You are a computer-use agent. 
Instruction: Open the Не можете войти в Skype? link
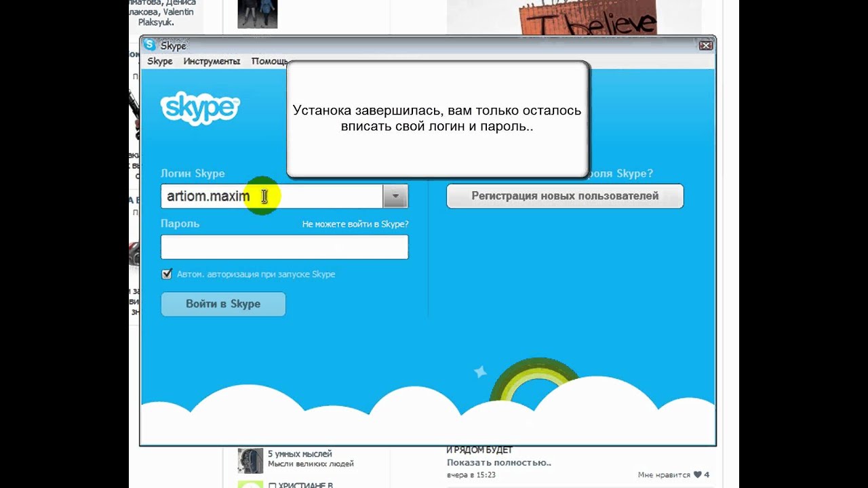click(355, 224)
